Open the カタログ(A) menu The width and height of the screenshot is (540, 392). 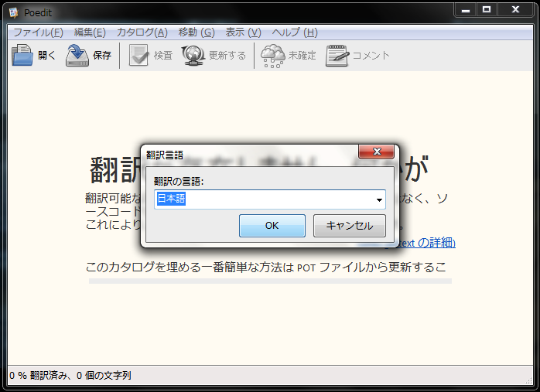142,32
